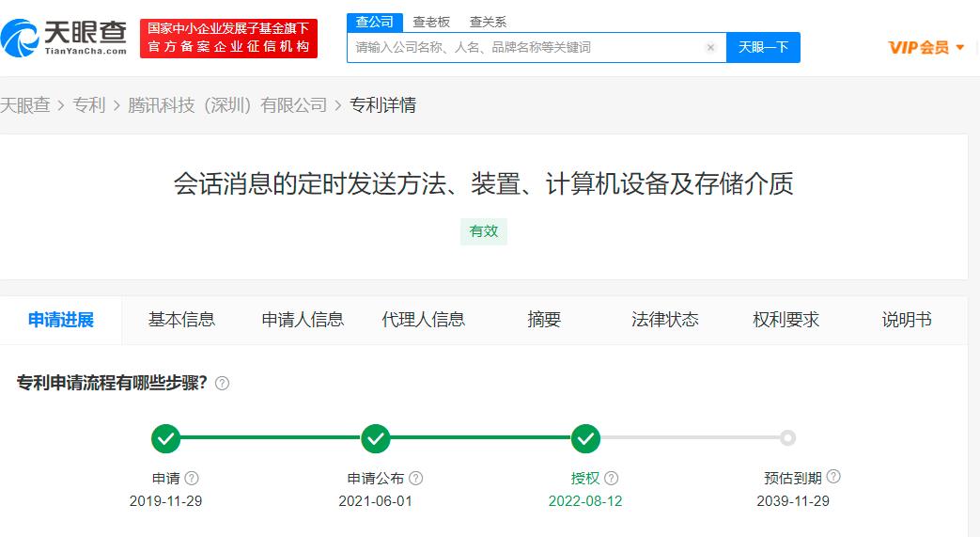
Task: Open 腾讯科技（深圳）有限公司 breadcrumb link
Action: (227, 105)
